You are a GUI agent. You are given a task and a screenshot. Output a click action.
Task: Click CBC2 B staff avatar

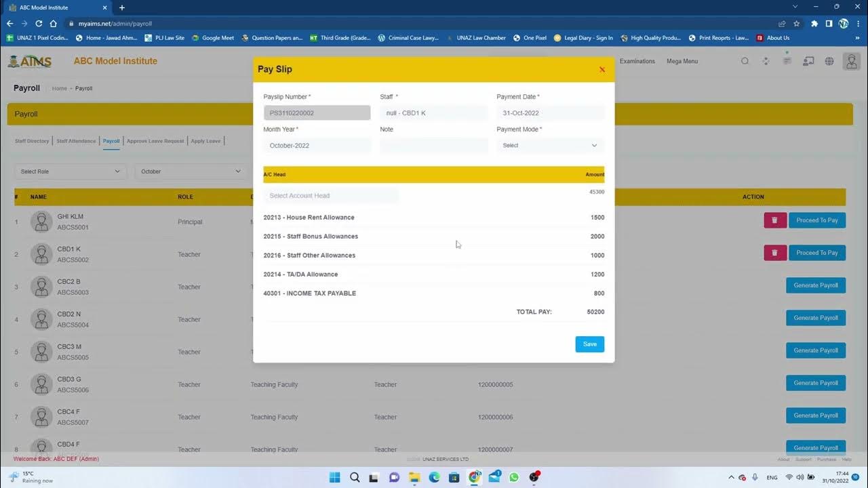coord(41,287)
